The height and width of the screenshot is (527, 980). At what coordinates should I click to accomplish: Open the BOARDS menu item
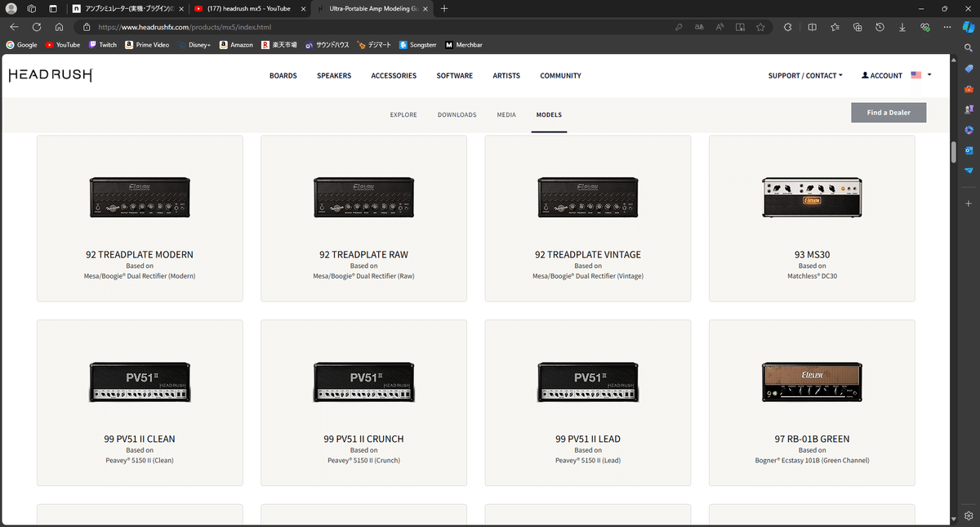coord(283,75)
